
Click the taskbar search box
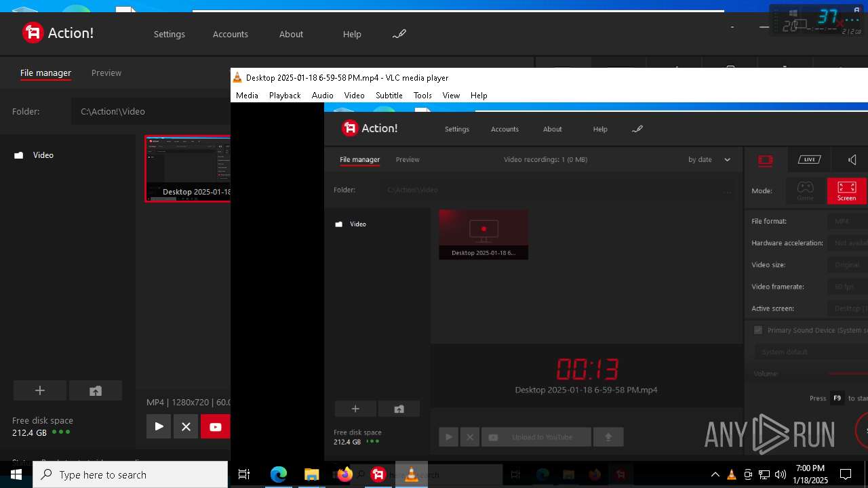pyautogui.click(x=130, y=474)
